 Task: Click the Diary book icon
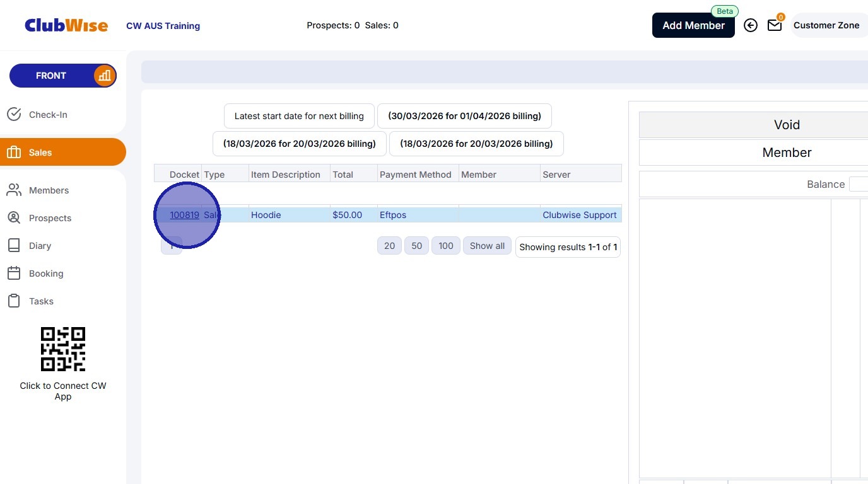pos(14,246)
